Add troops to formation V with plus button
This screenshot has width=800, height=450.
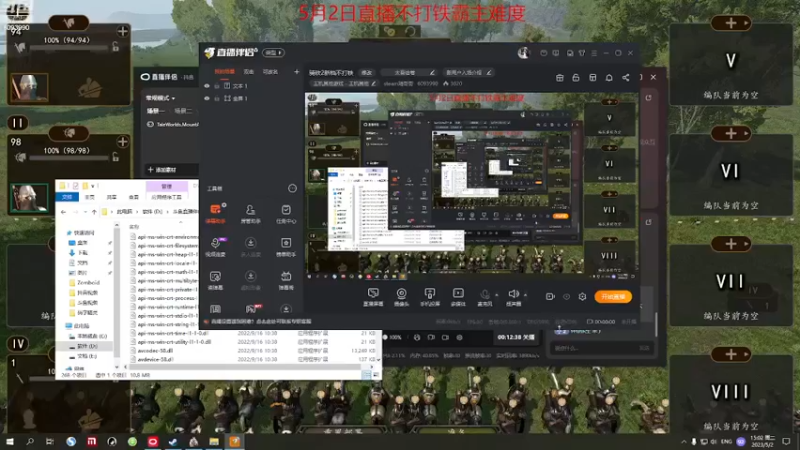point(731,23)
